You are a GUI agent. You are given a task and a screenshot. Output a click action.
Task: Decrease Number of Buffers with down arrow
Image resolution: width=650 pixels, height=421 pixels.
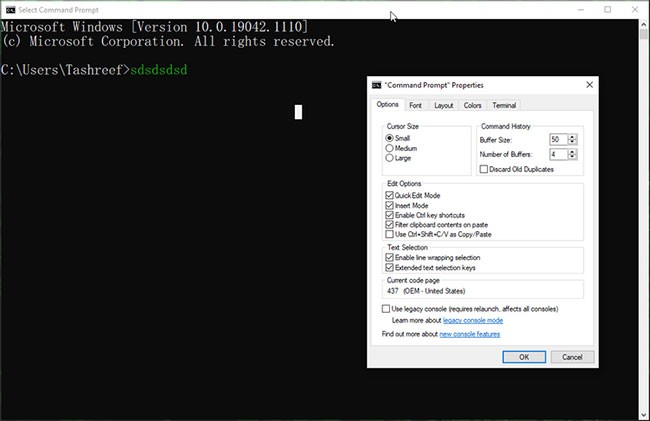coord(572,158)
